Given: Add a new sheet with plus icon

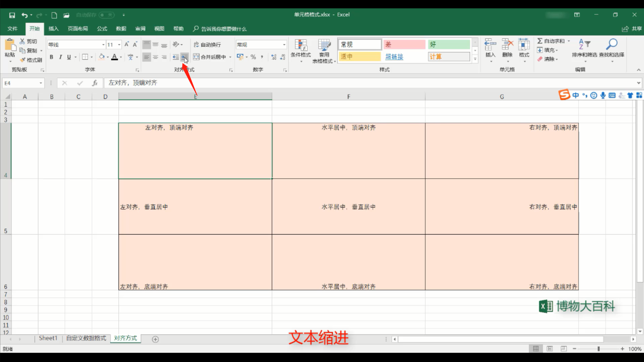Looking at the screenshot, I should click(x=156, y=339).
